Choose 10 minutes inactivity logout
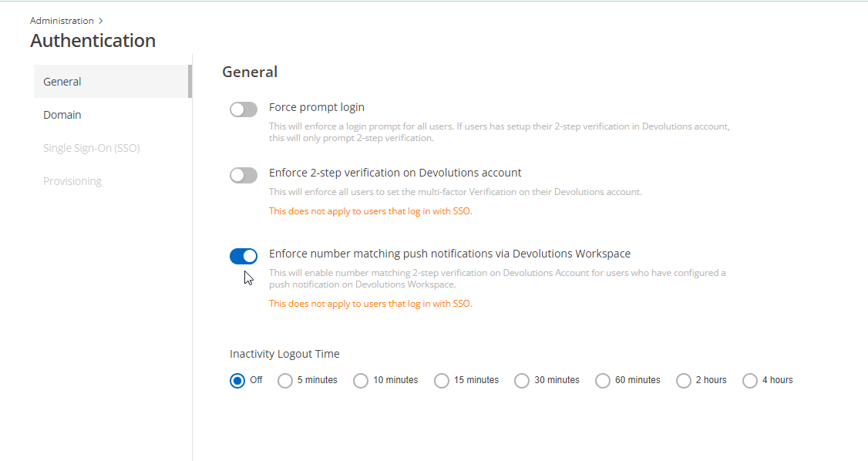Viewport: 868px width, 461px height. pos(361,380)
